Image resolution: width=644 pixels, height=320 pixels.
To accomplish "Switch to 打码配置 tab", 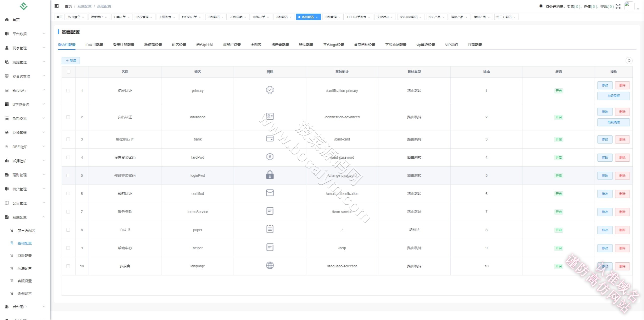I will [475, 45].
